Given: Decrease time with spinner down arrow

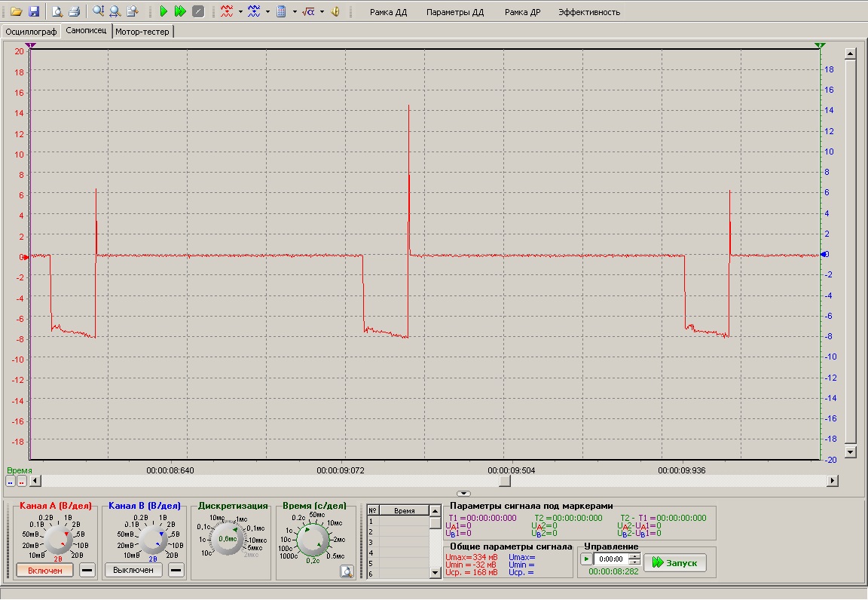Looking at the screenshot, I should click(635, 562).
